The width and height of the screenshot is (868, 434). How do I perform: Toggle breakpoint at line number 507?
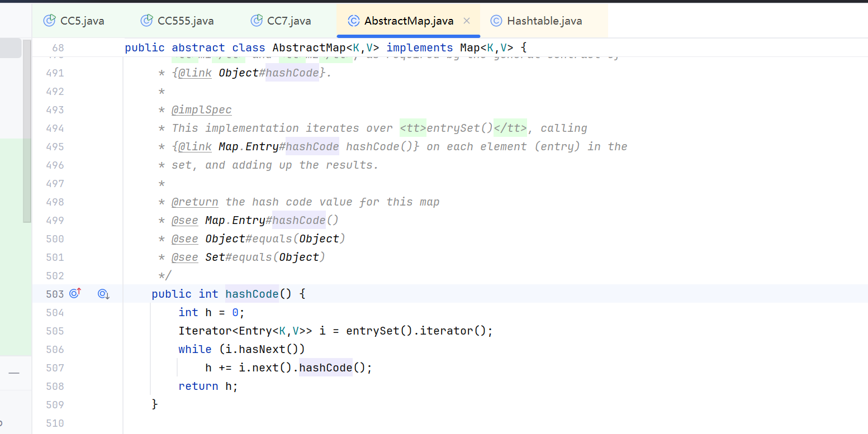[x=55, y=368]
